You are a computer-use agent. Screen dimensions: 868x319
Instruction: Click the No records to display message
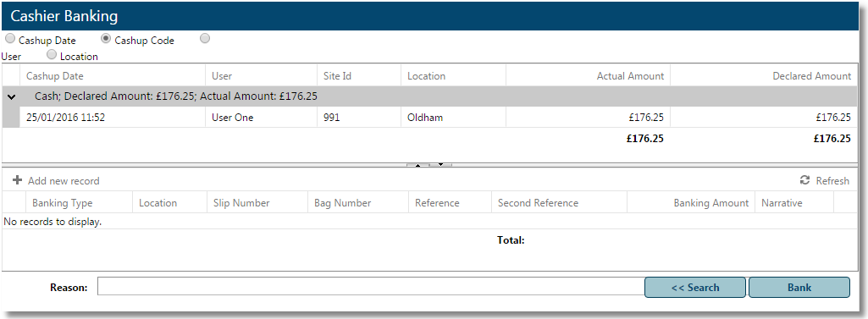[x=53, y=222]
